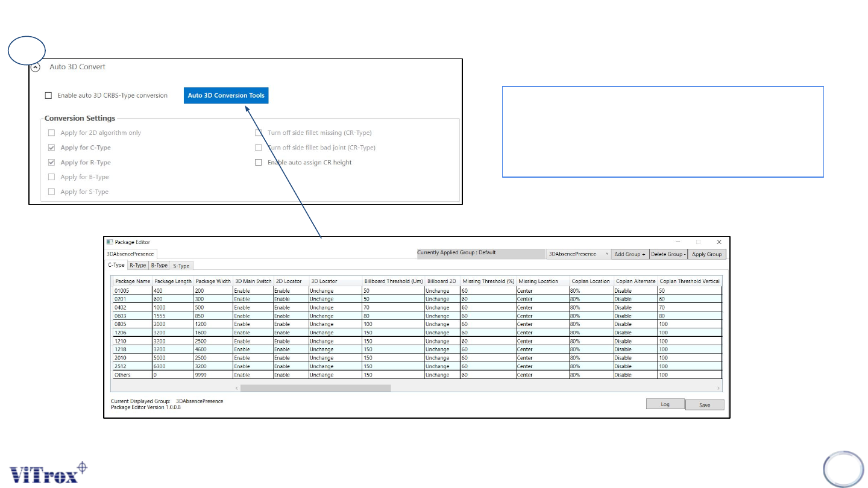Click the Billboard 2D column header
Screen dimensions: 868x488
[443, 281]
